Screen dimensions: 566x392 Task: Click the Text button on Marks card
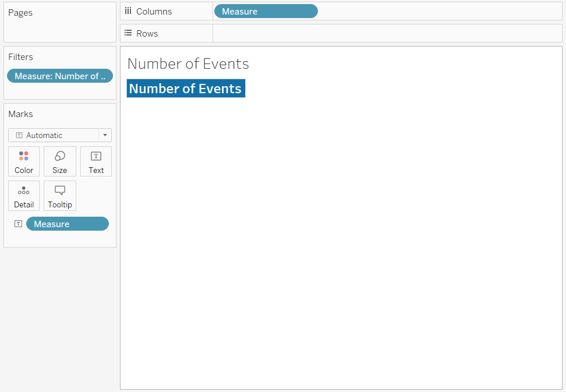(96, 161)
